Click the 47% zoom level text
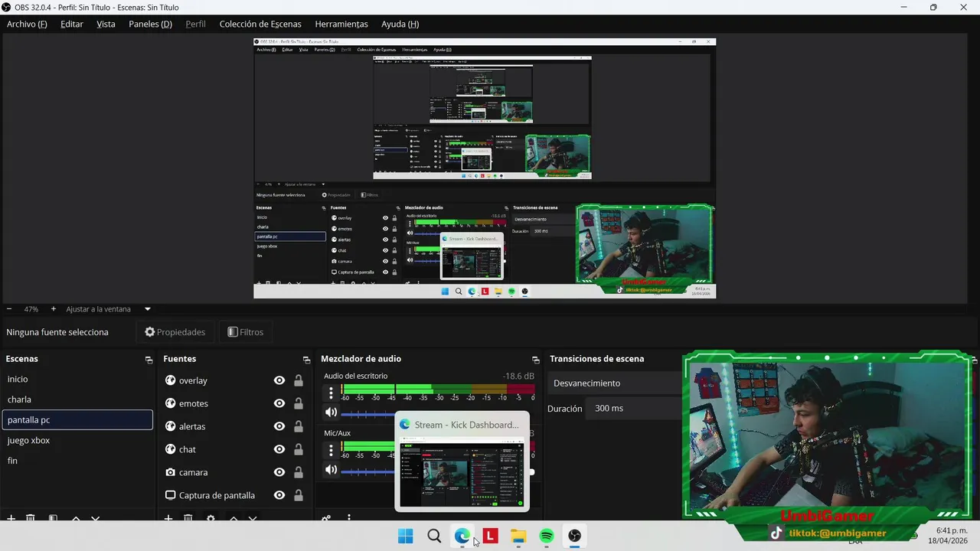 (31, 309)
